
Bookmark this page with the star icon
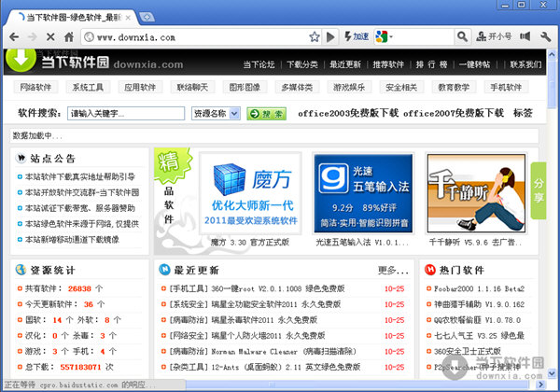(x=315, y=36)
